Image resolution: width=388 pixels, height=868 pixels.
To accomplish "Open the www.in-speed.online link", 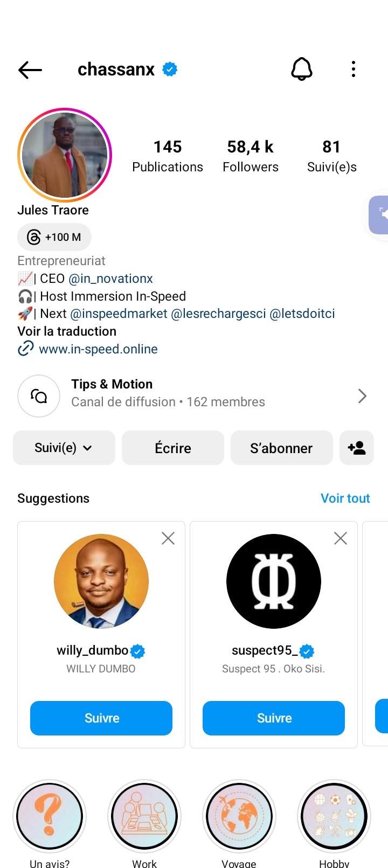I will tap(98, 349).
